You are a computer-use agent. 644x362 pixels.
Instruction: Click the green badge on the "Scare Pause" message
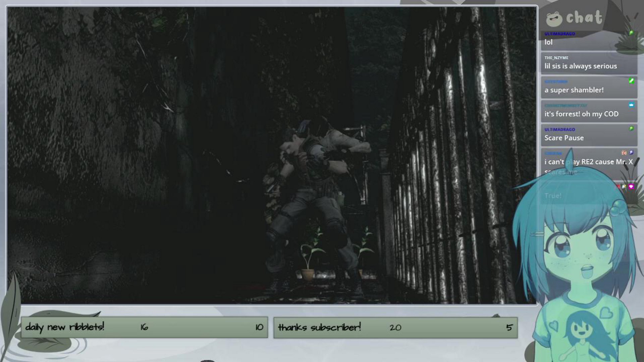631,128
